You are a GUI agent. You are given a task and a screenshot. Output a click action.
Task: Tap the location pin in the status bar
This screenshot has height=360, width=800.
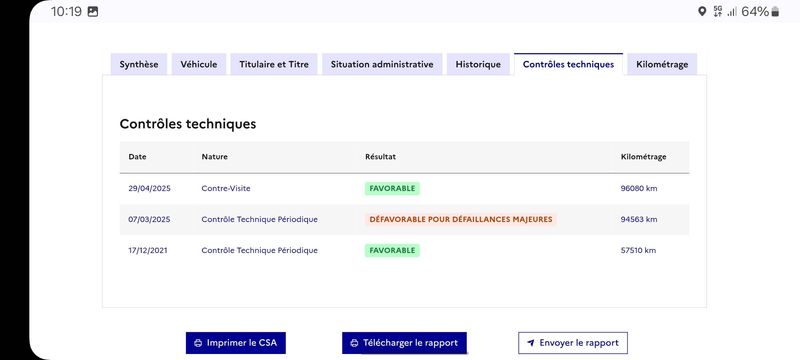[702, 12]
